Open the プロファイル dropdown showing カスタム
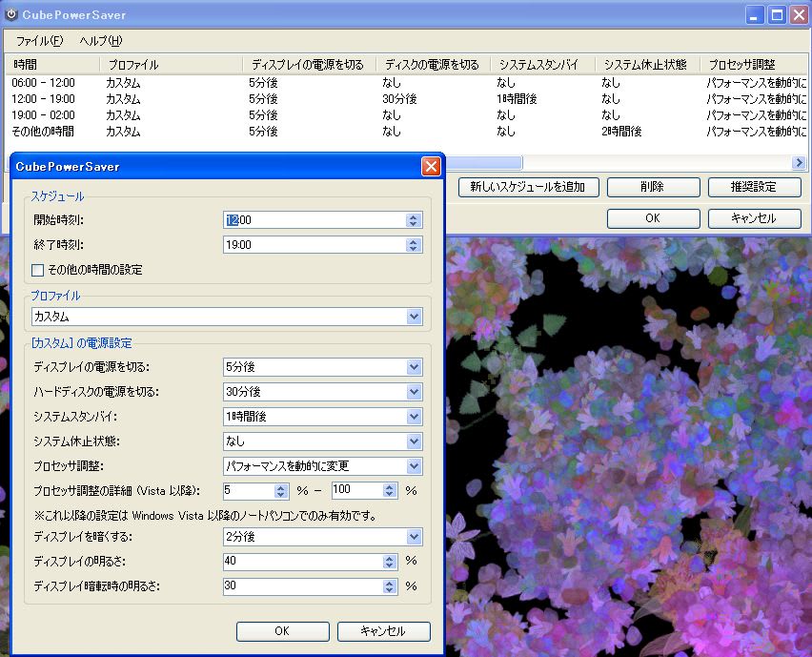Viewport: 812px width, 657px height. (414, 317)
